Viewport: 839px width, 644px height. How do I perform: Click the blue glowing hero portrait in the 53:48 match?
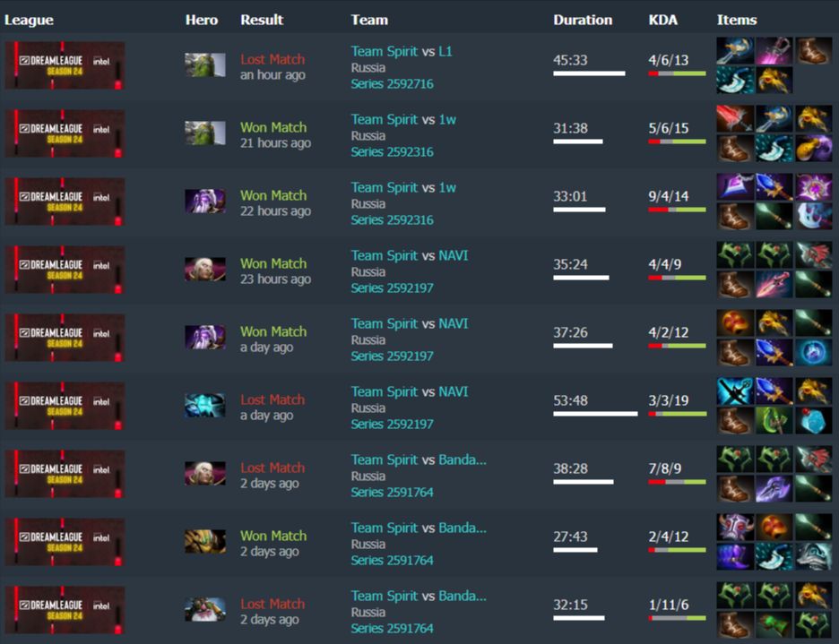[x=205, y=406]
